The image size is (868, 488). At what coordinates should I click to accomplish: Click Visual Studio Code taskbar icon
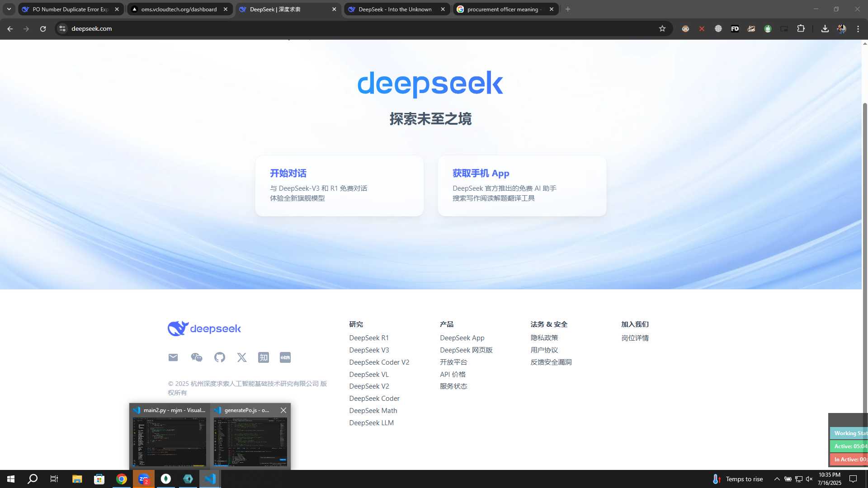[210, 479]
